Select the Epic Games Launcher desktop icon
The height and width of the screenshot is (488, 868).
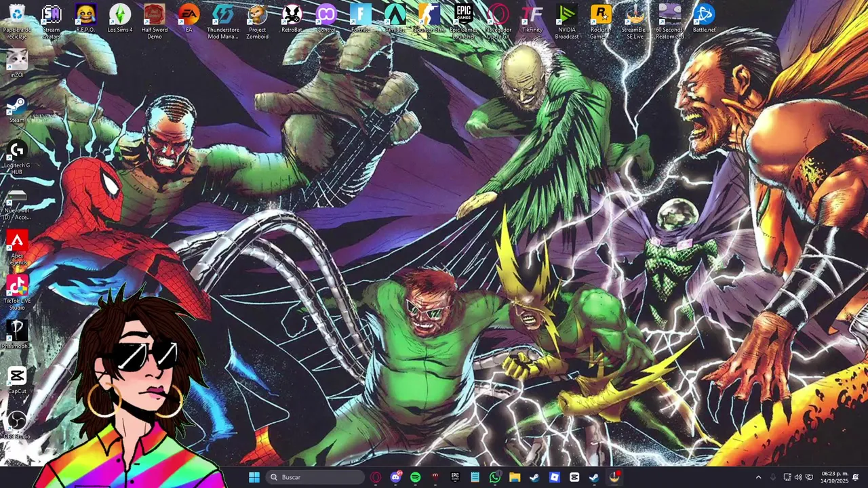464,21
